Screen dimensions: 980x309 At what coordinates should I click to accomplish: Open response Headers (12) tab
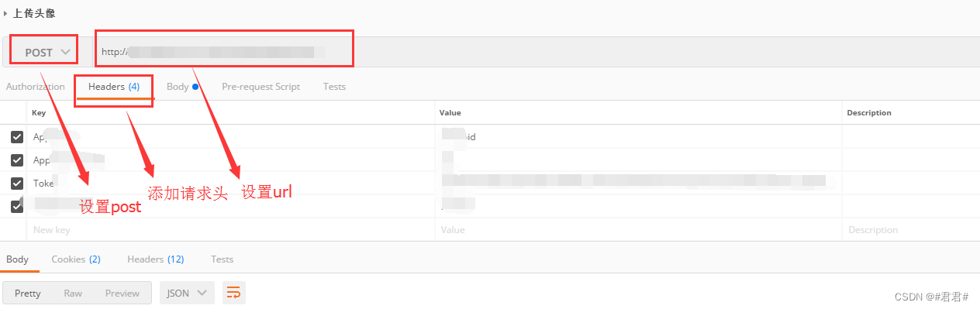[156, 259]
